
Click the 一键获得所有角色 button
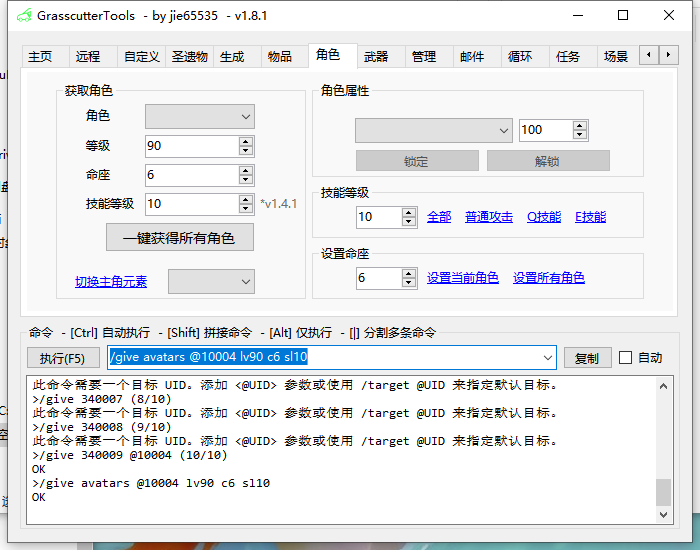[x=180, y=238]
